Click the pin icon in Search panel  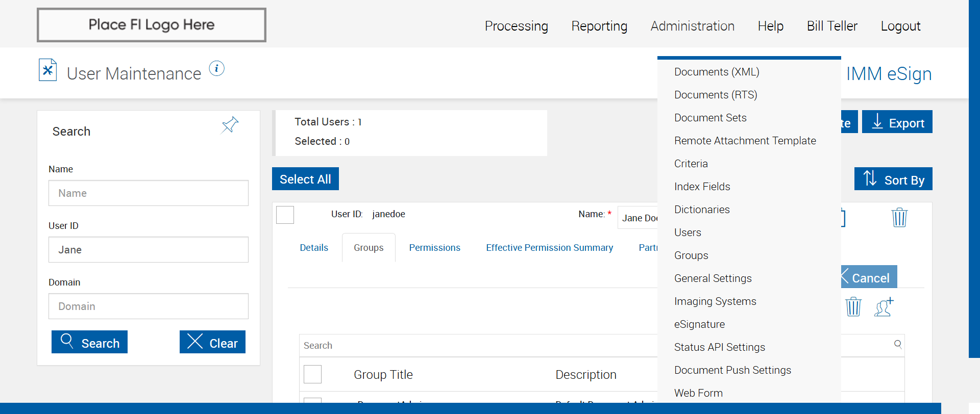point(230,124)
